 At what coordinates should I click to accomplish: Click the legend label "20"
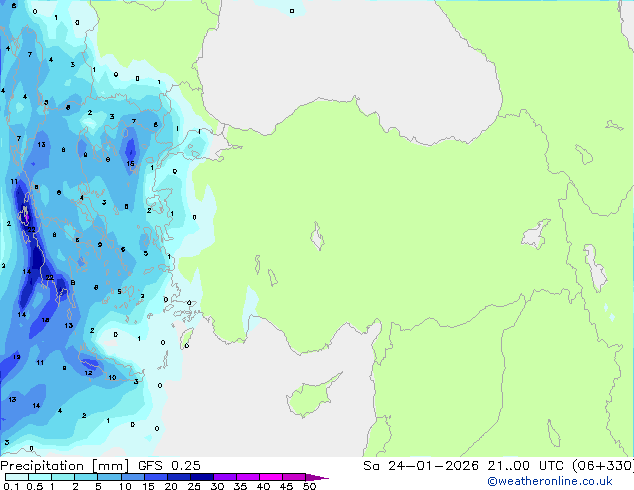(171, 486)
